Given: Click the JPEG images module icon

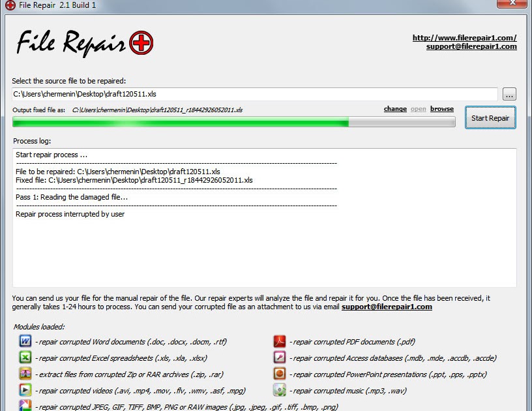Looking at the screenshot, I should click(25, 406).
